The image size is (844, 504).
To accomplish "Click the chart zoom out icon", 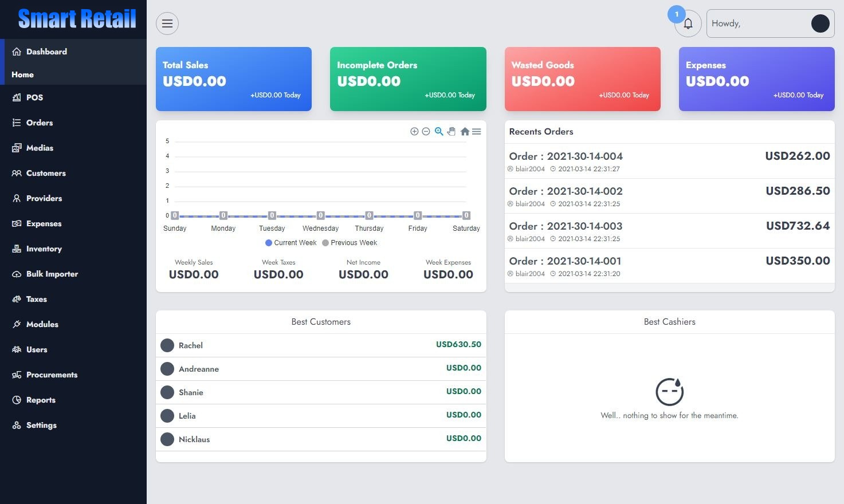I will [426, 131].
